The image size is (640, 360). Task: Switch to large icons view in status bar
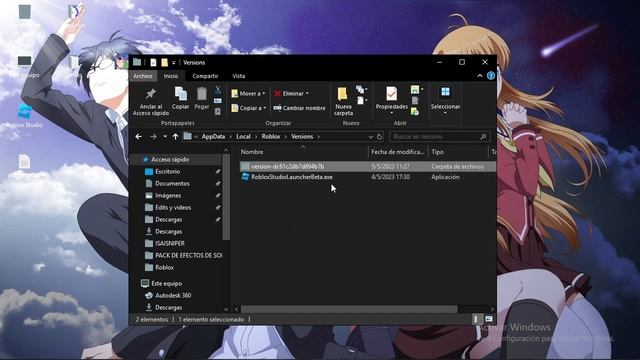tap(489, 319)
